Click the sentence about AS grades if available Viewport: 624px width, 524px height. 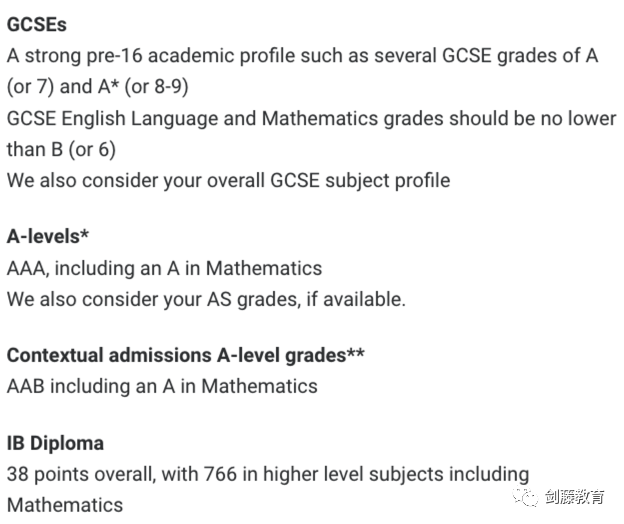point(206,299)
